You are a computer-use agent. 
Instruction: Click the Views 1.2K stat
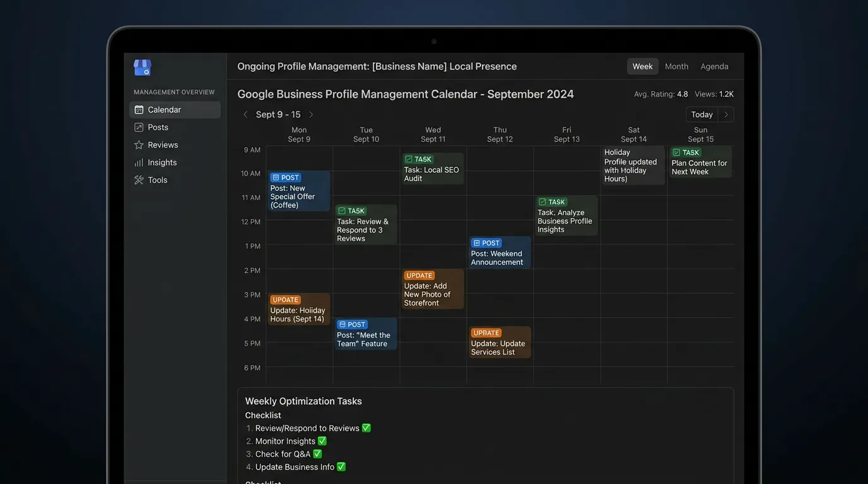(x=714, y=95)
